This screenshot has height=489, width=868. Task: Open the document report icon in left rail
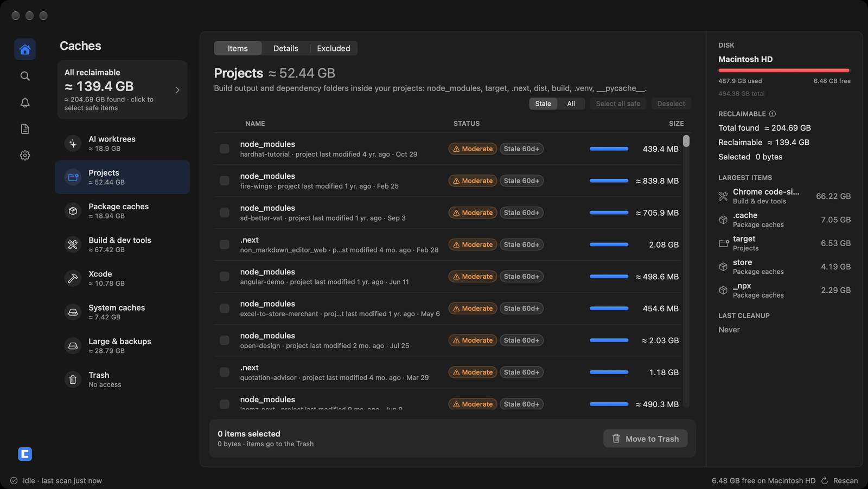pos(25,128)
